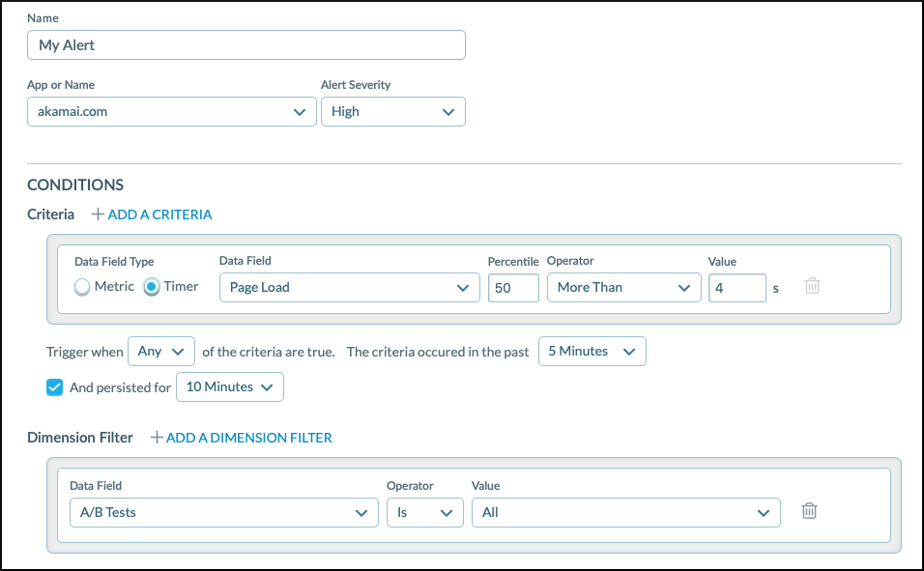This screenshot has width=924, height=571.
Task: Select the Metric radio button
Action: point(82,287)
